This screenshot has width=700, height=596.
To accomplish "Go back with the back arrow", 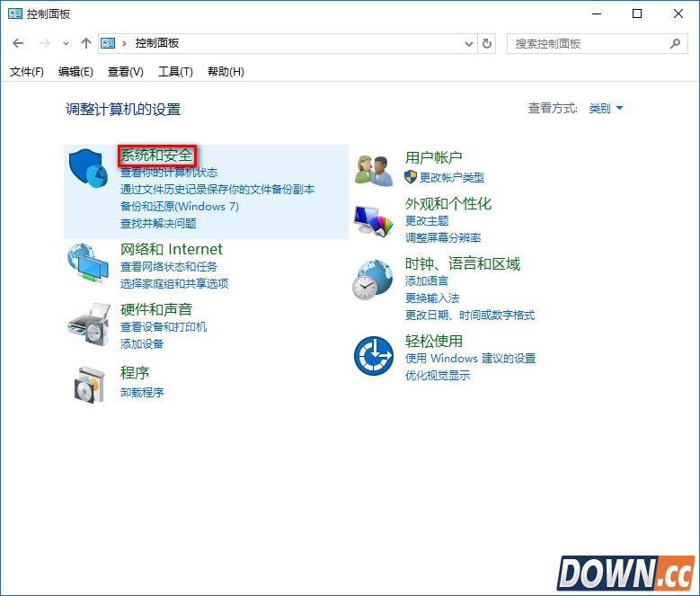I will pyautogui.click(x=18, y=43).
